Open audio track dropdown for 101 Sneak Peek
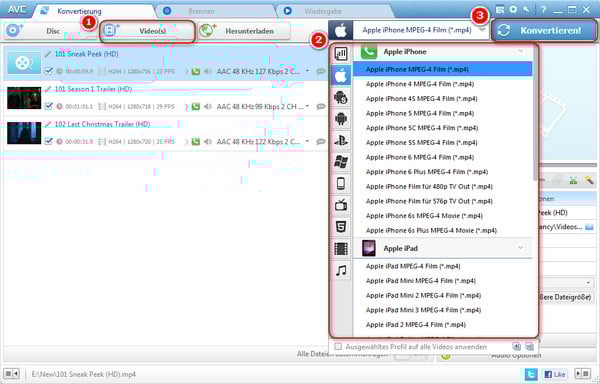Viewport: 600px width, 384px height. 307,71
